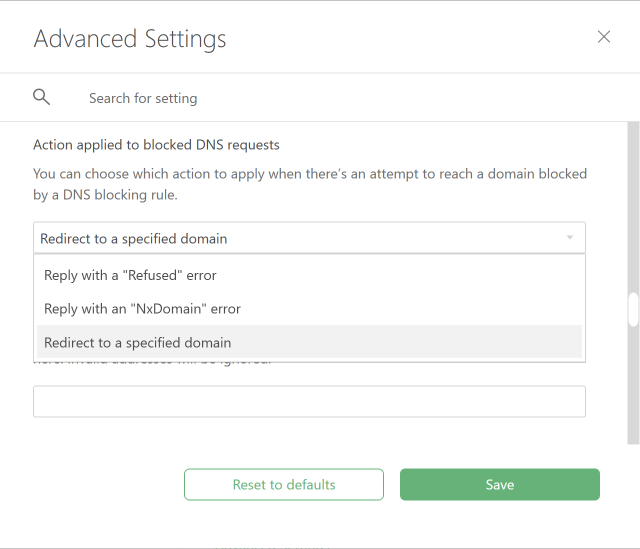The width and height of the screenshot is (640, 549).
Task: Choose "Reply with an NxDomain error" option
Action: [x=142, y=309]
